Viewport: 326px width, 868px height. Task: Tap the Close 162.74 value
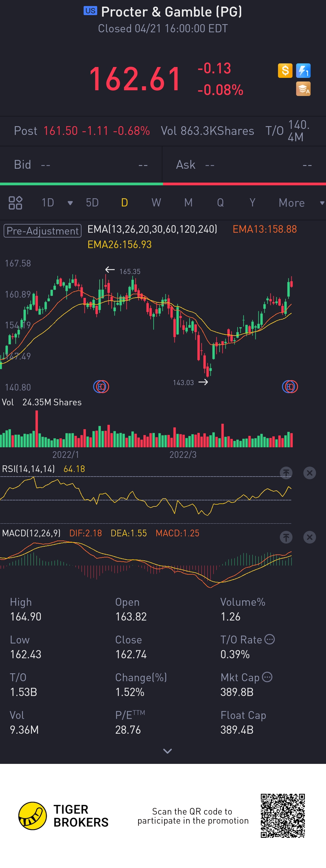[131, 654]
